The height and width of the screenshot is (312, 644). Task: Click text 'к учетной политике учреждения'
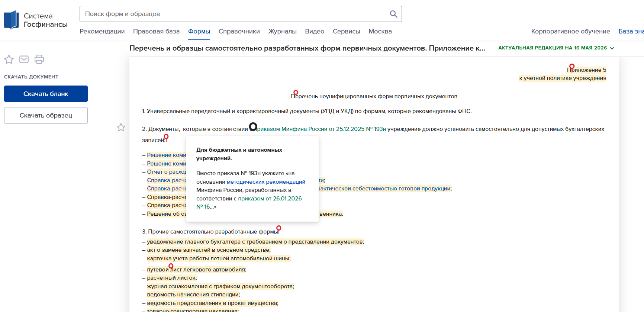[x=563, y=78]
